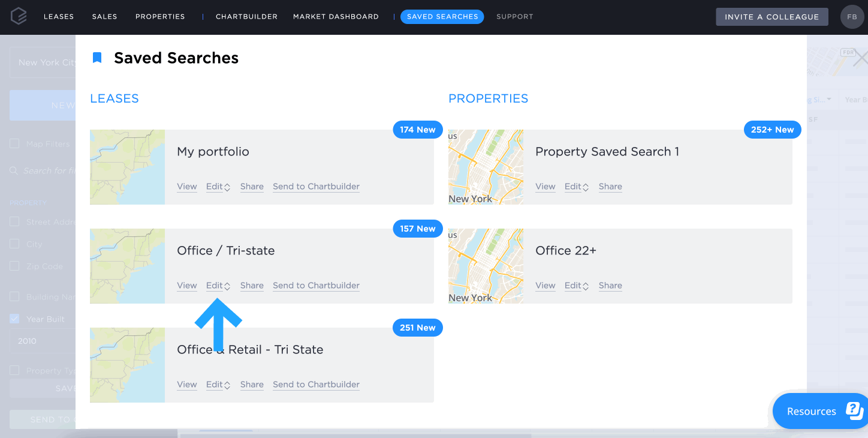Share the Office / Tri-state saved search

click(x=252, y=286)
